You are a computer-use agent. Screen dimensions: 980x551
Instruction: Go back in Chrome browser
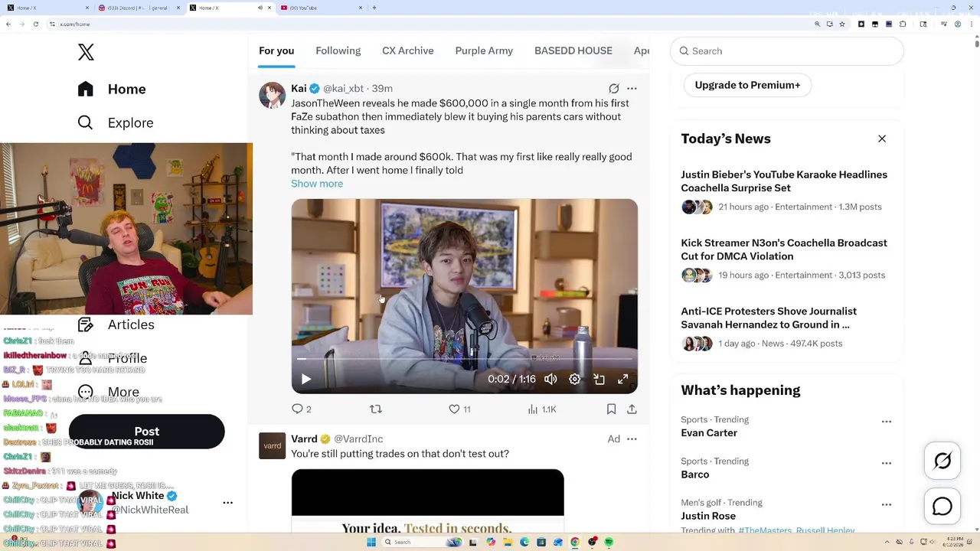(8, 24)
